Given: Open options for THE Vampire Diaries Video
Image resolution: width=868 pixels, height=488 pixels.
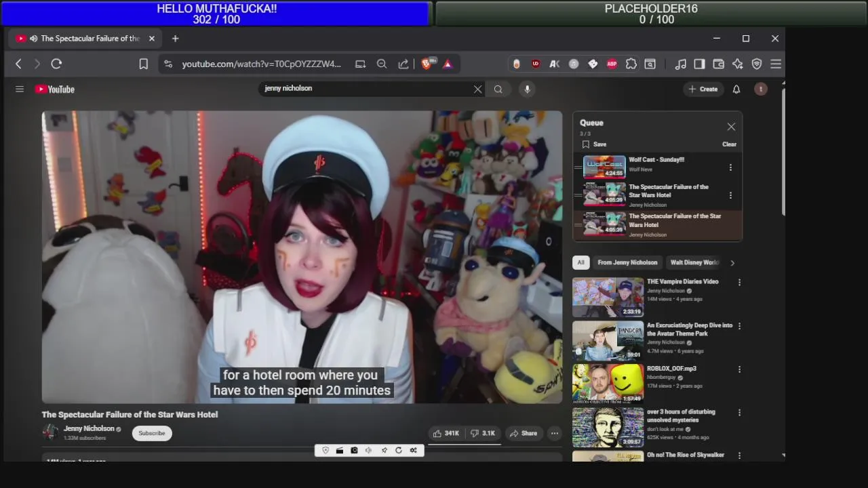Looking at the screenshot, I should 739,282.
